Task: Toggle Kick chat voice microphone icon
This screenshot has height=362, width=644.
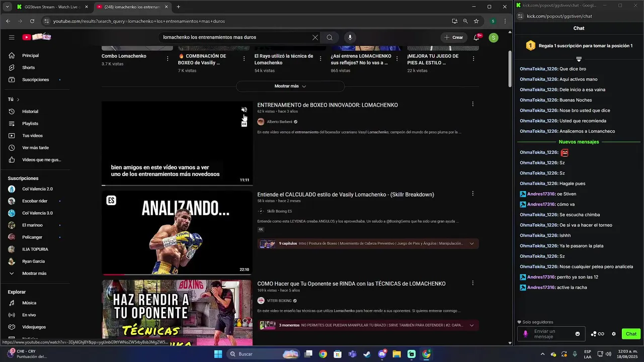Action: [x=526, y=334]
